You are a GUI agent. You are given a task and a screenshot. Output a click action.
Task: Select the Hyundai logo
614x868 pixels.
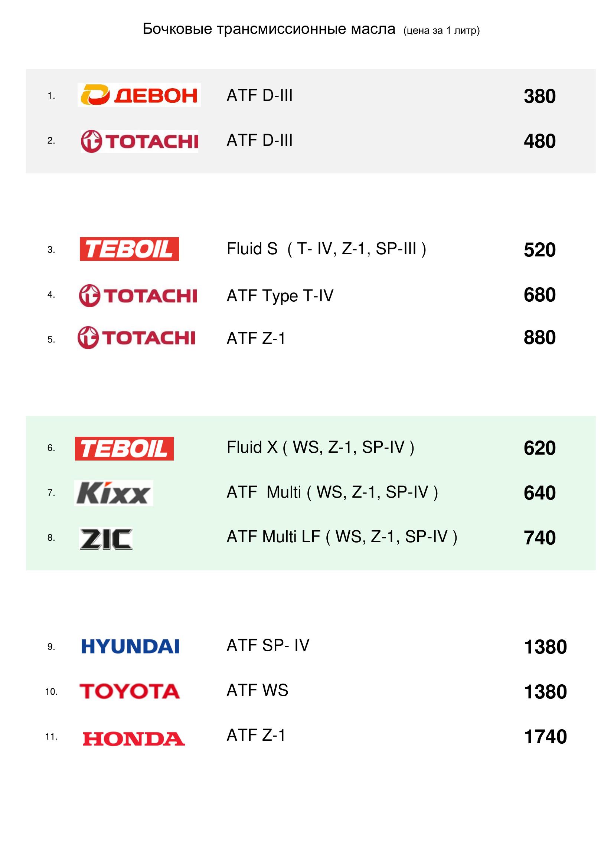pos(130,646)
